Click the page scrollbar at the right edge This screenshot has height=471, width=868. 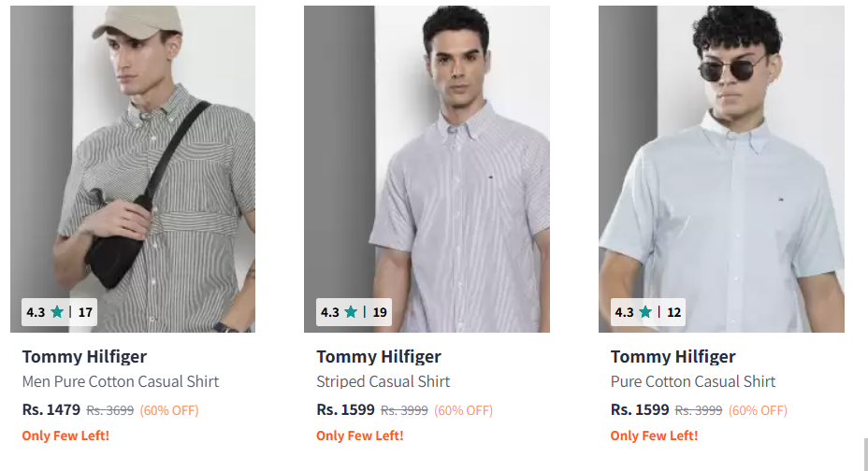click(x=864, y=453)
